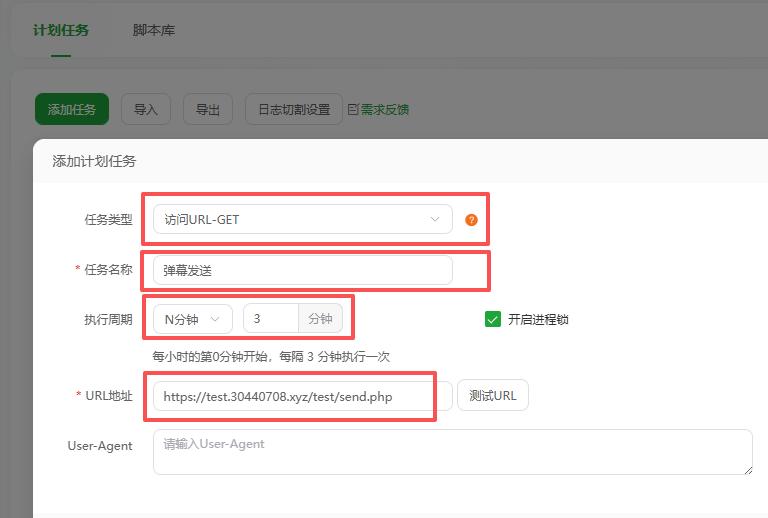The image size is (768, 518).
Task: Click the chevron arrow in N分钟 selector
Action: 215,319
